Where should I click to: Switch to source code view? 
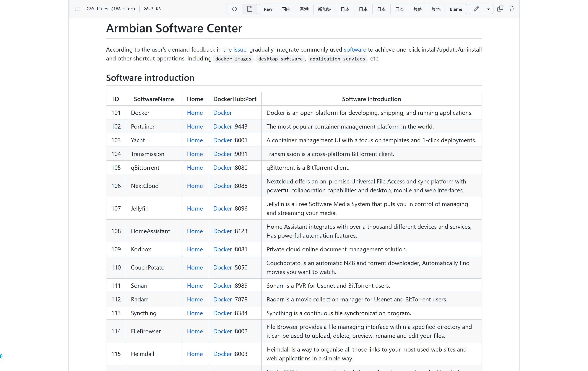tap(234, 9)
